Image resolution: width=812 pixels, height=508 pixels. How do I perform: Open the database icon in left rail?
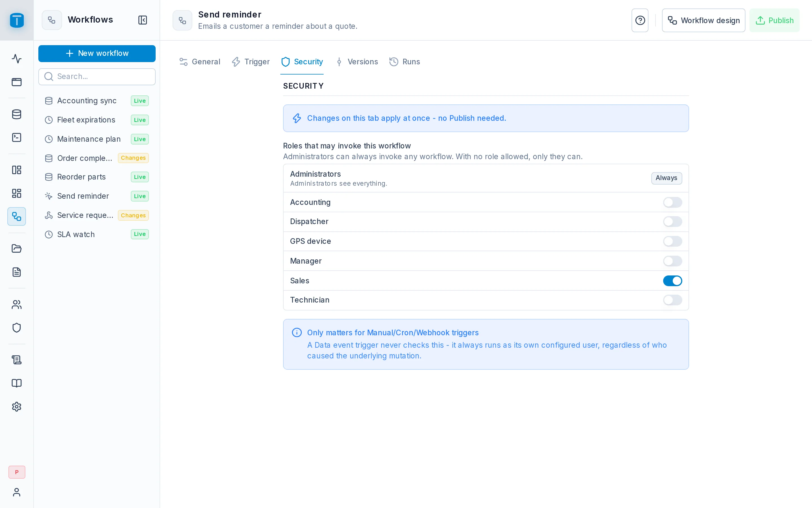click(x=17, y=114)
